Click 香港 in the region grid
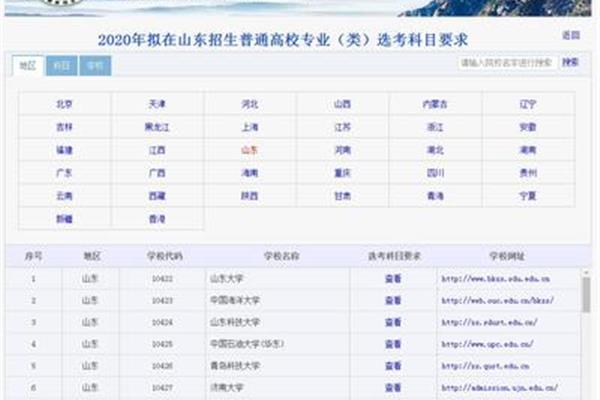Screen dimensions: 600x400 point(157,219)
